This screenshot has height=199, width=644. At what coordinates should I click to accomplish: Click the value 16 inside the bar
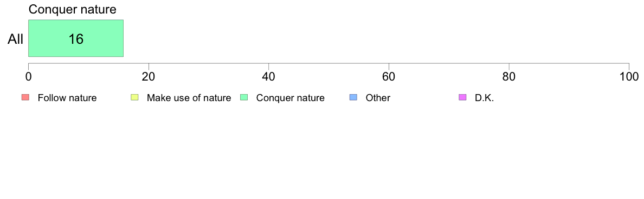(x=75, y=39)
